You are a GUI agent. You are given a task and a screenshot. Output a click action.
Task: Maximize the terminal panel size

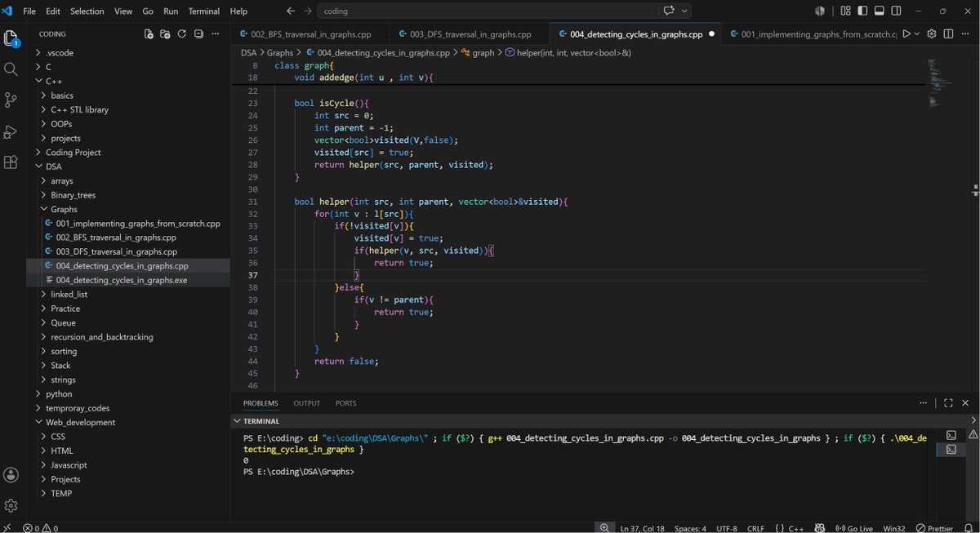[x=948, y=403]
